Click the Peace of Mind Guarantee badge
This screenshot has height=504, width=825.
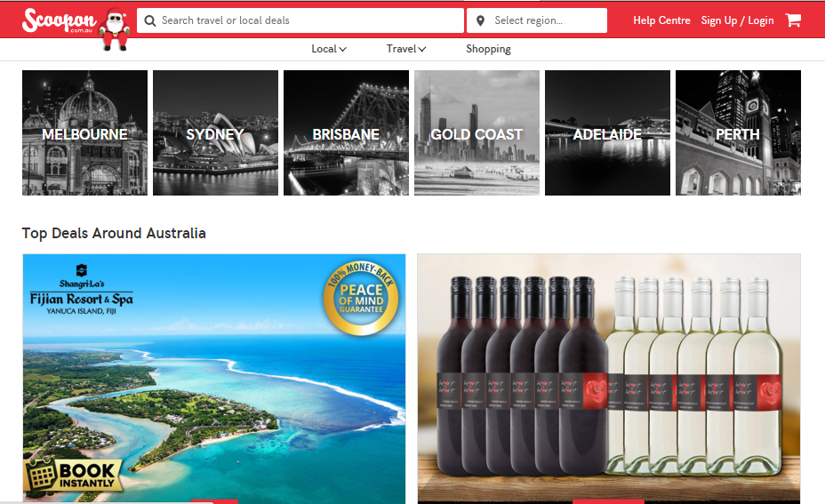click(x=361, y=298)
